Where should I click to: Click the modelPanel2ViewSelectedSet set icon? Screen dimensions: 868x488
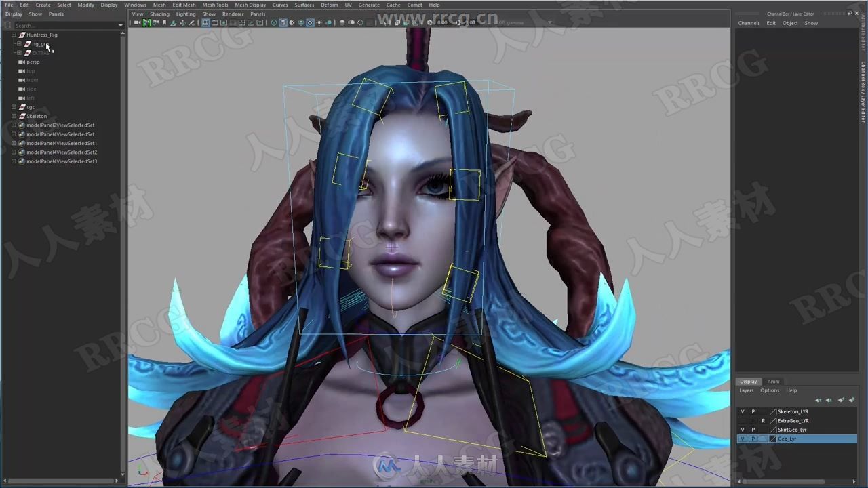coord(22,125)
